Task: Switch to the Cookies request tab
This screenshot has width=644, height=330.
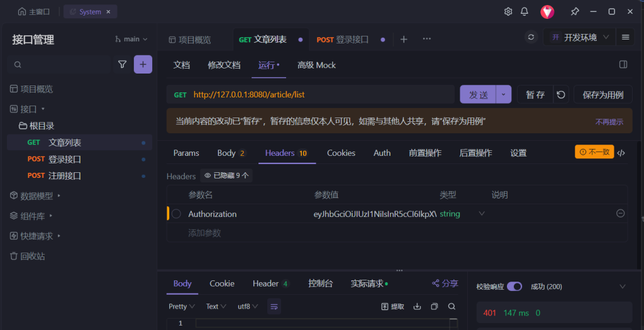Action: (x=341, y=153)
